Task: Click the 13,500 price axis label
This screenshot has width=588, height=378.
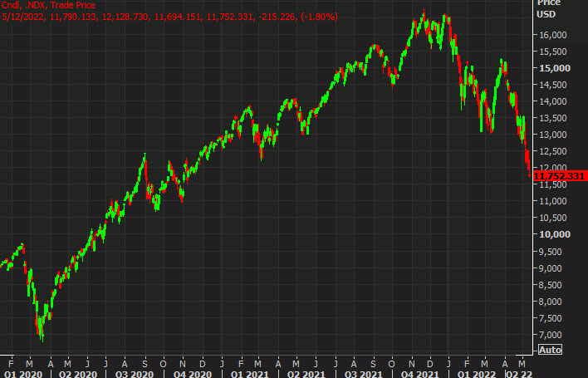Action: [x=553, y=118]
